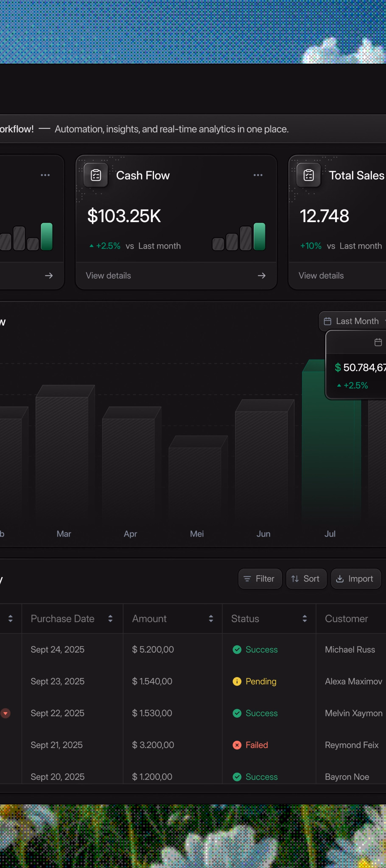This screenshot has height=868, width=386.
Task: Click the green Success icon for Sept 24 row
Action: 237,649
